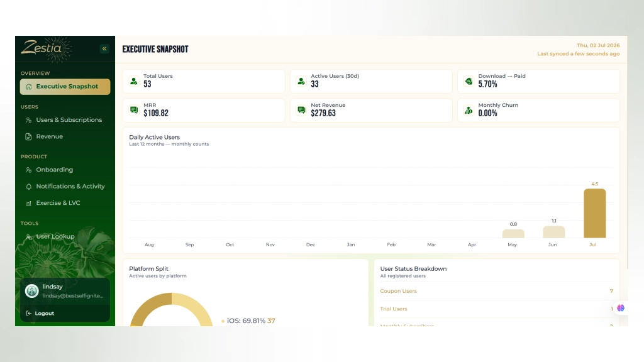Click the MRR card icon
This screenshot has width=644, height=362.
tap(134, 110)
